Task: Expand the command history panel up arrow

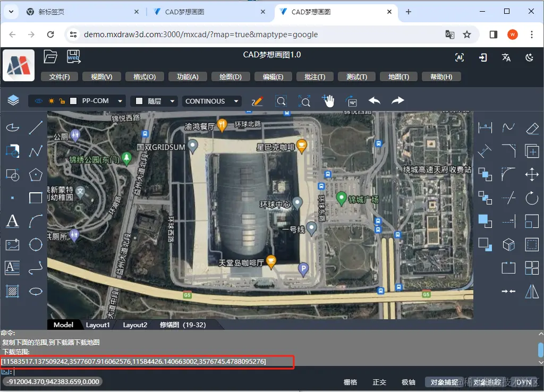Action: (x=541, y=334)
